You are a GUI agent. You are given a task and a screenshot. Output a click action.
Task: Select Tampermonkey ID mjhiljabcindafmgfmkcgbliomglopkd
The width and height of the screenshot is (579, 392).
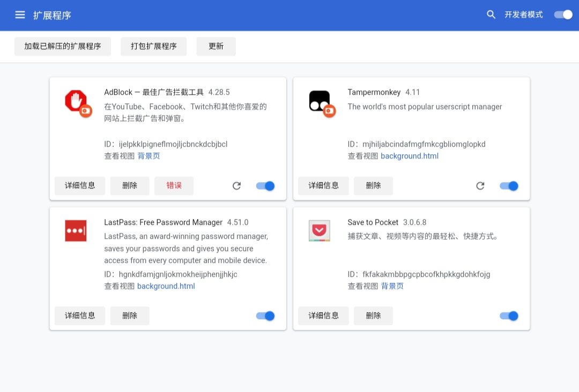coord(424,144)
